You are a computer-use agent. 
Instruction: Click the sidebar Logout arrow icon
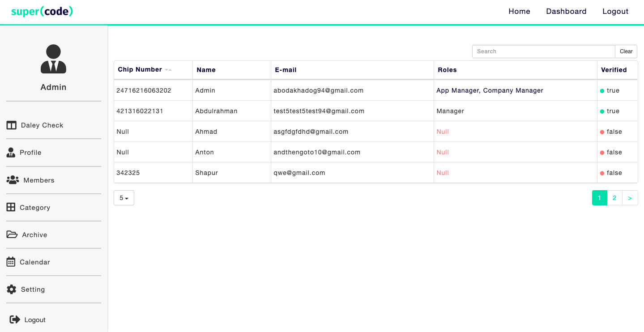(15, 319)
